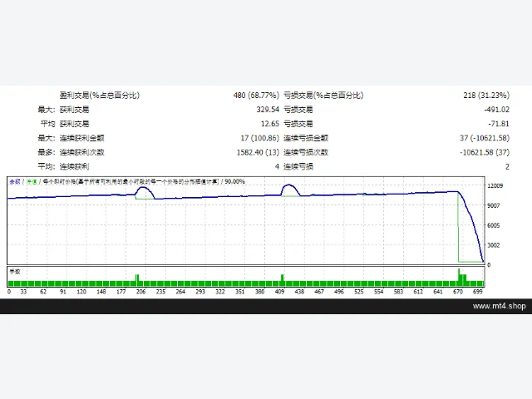Click the average consecutive wins value "4"
The height and width of the screenshot is (399, 532).
[277, 166]
